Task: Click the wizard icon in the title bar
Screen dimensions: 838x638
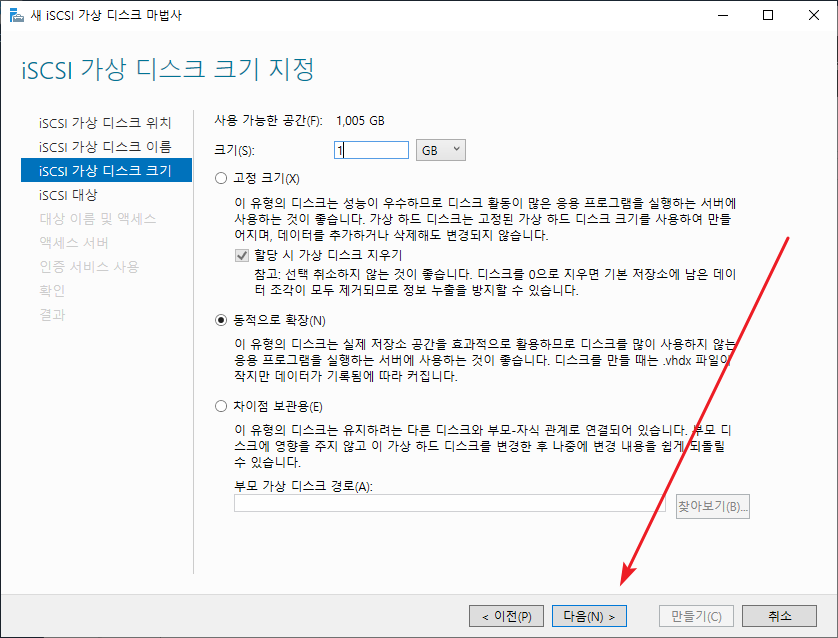Action: [x=17, y=15]
